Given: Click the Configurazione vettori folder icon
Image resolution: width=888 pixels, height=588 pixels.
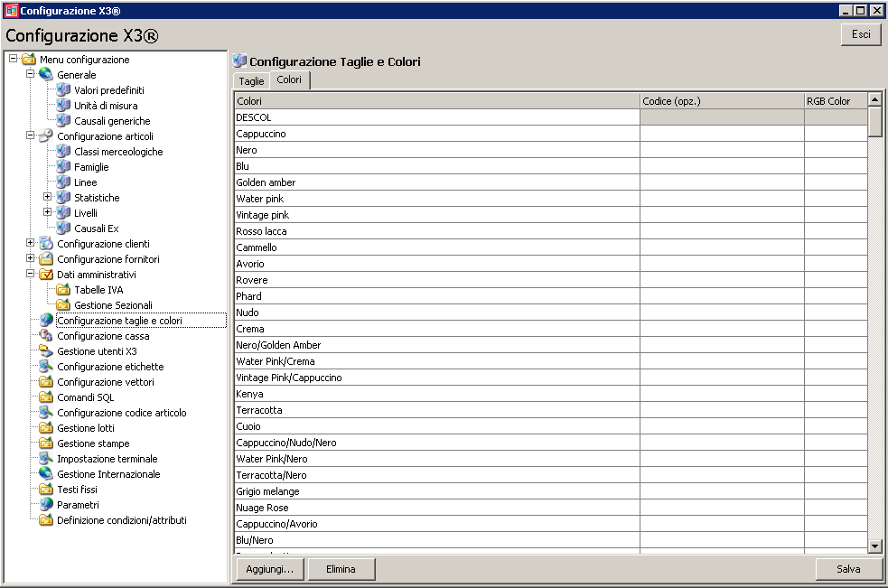Looking at the screenshot, I should 46,380.
